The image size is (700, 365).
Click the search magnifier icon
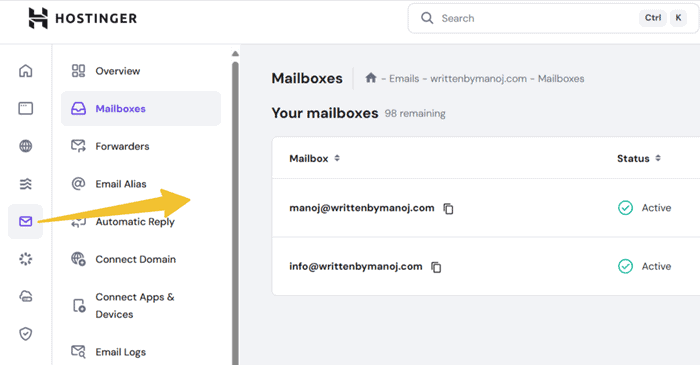(x=427, y=18)
